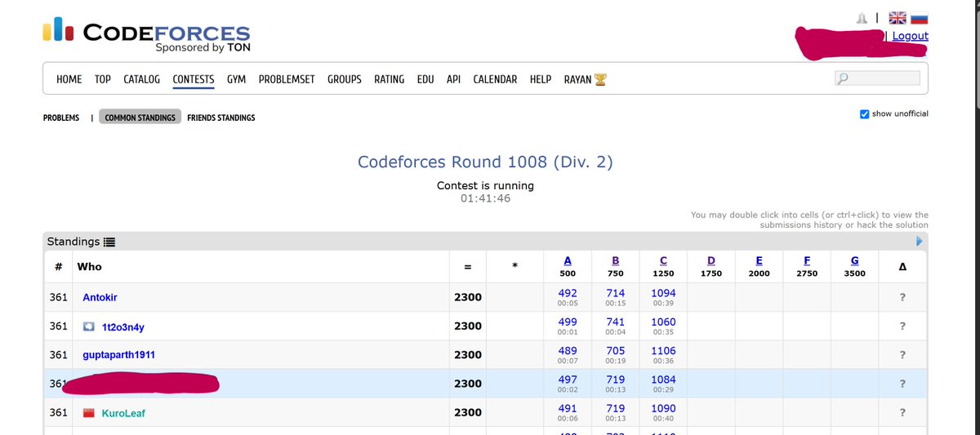Open problem D column header
This screenshot has width=980, height=435.
pyautogui.click(x=710, y=260)
